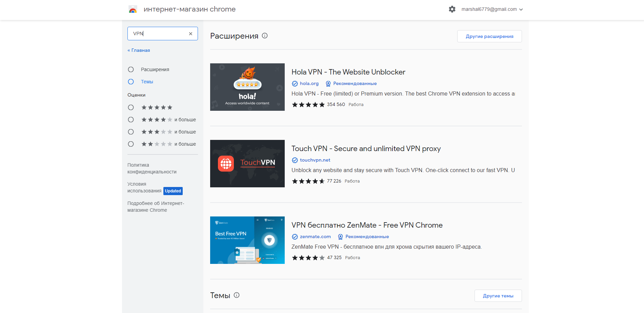
Task: Open VPN бесплатно ZenMate title
Action: (367, 225)
